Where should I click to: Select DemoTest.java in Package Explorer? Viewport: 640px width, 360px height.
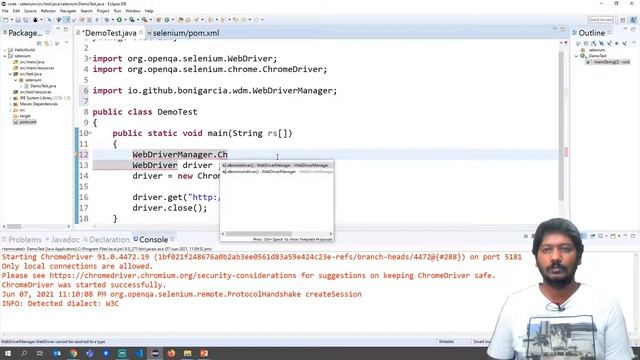point(42,86)
